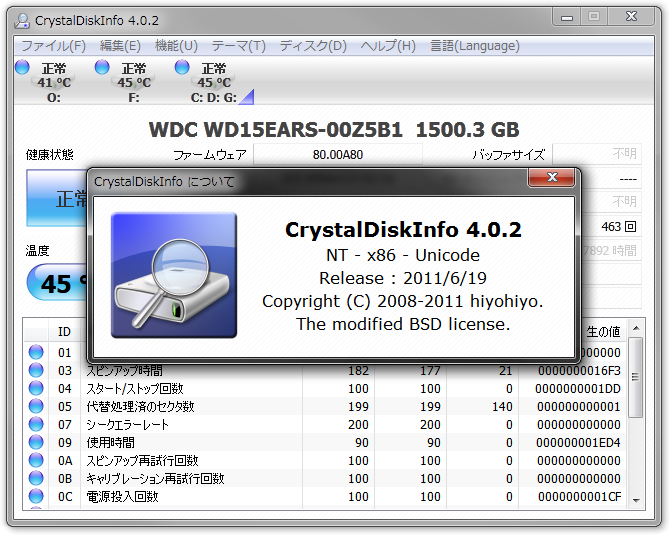
Task: Click raw value 0000000016F3
Action: [x=579, y=370]
